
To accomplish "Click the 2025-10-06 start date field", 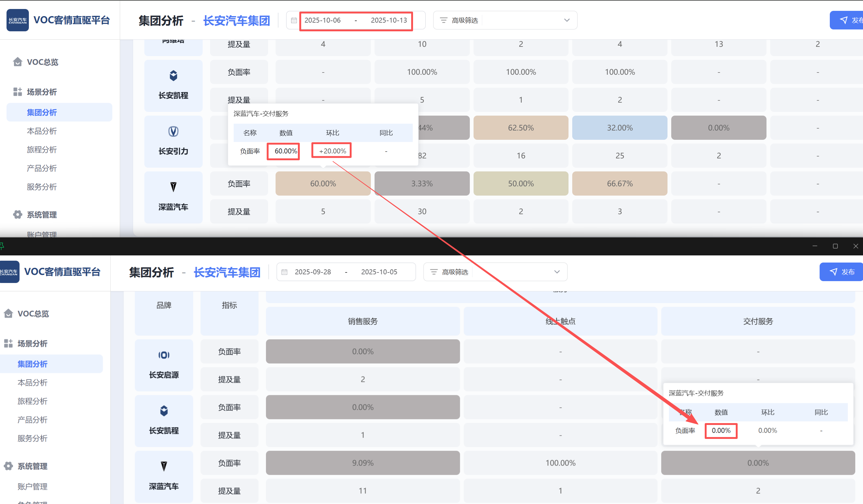I will click(322, 20).
